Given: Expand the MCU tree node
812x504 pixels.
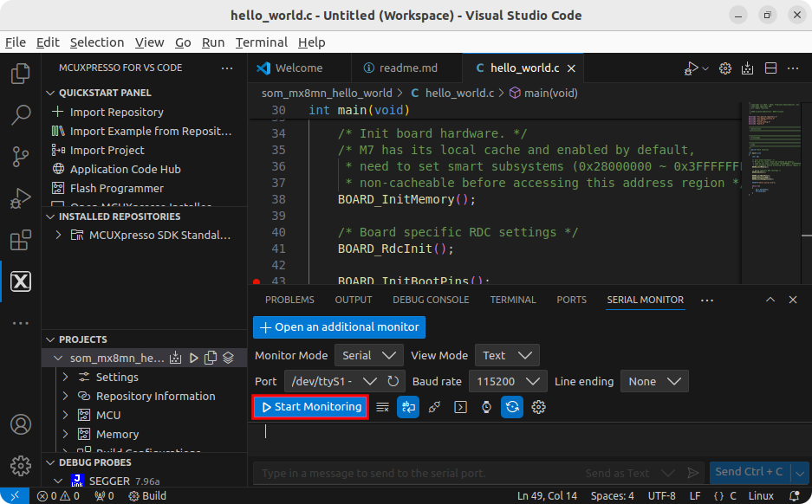Looking at the screenshot, I should click(x=65, y=415).
